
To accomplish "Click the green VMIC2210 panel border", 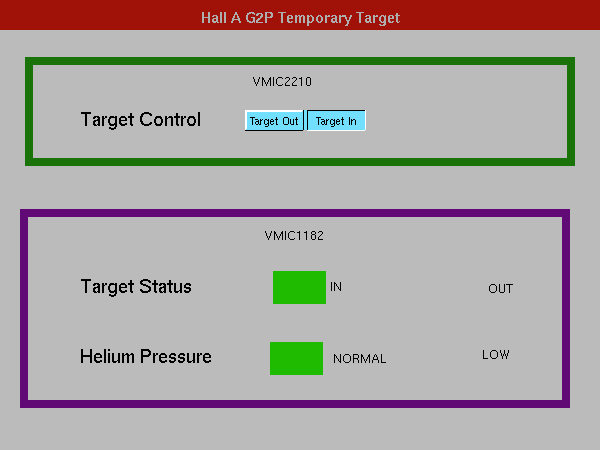I will [x=300, y=61].
